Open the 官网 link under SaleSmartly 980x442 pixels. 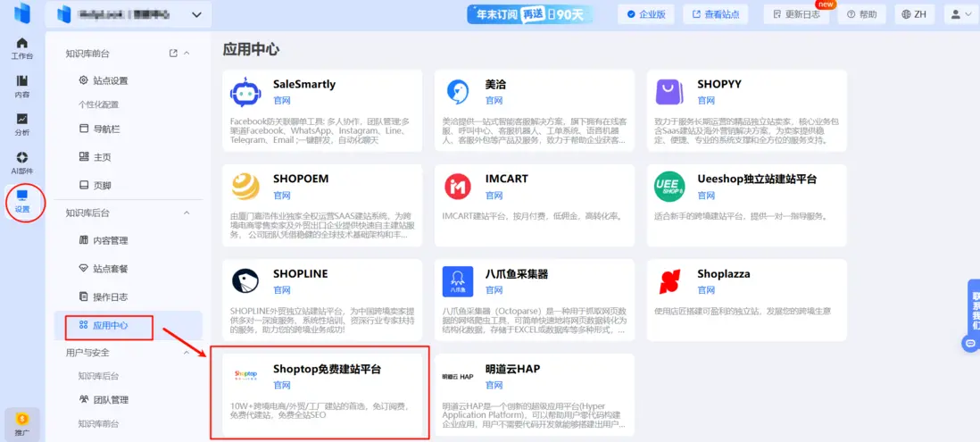[x=282, y=100]
